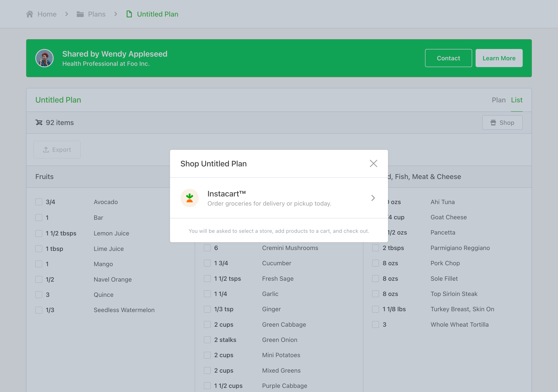Open Instacart option via right chevron
Viewport: 558px width, 392px height.
click(x=373, y=198)
